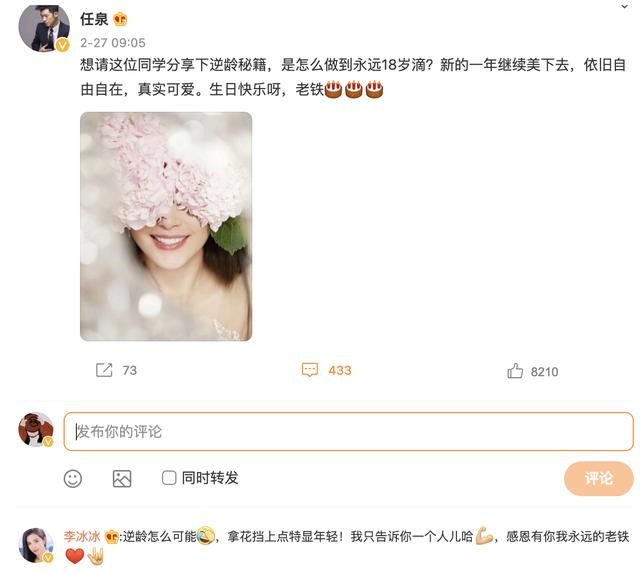This screenshot has width=640, height=571.
Task: Click the 433 comment count
Action: tap(340, 370)
